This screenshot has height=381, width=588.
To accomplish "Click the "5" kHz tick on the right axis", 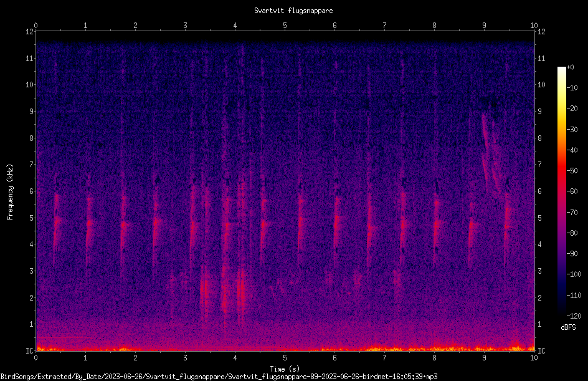I will [x=539, y=218].
